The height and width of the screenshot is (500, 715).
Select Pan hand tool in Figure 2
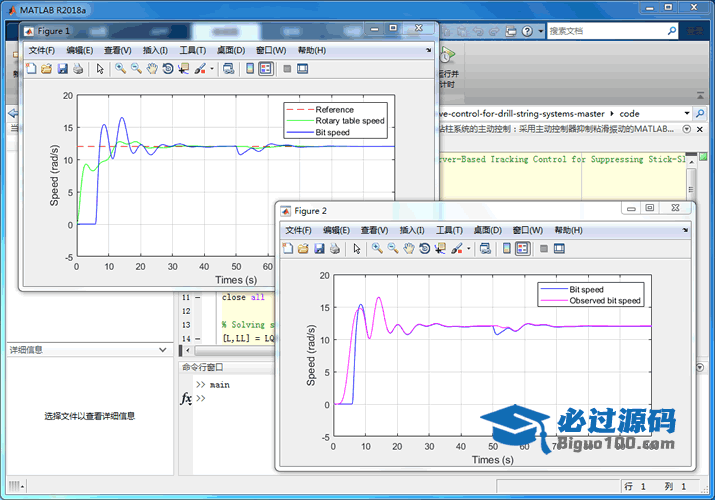pos(409,248)
